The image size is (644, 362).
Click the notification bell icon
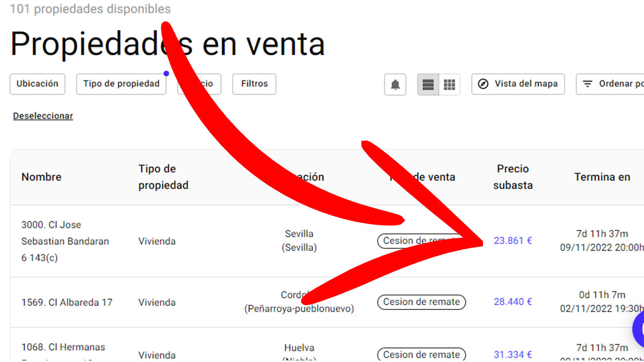point(394,84)
